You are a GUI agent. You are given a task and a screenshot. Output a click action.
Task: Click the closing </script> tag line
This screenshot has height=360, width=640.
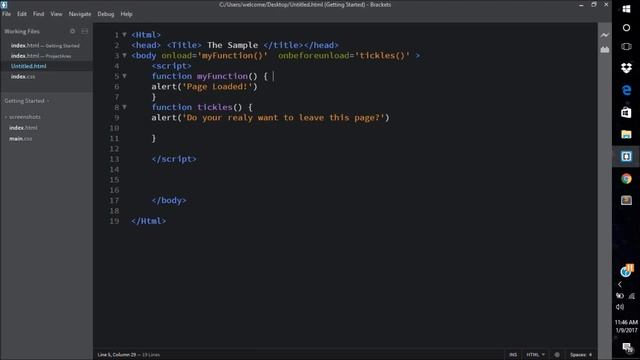174,159
